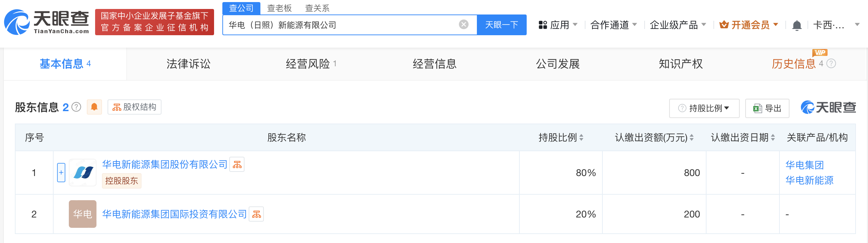Screen dimensions: 868x243
Task: Click the help icon beside 股东信息
Action: point(76,107)
